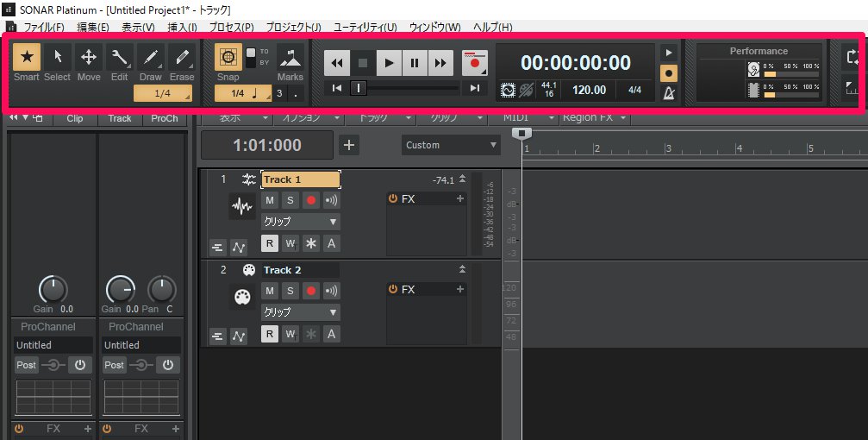Arm Track 1 for recording
This screenshot has width=868, height=440.
311,200
